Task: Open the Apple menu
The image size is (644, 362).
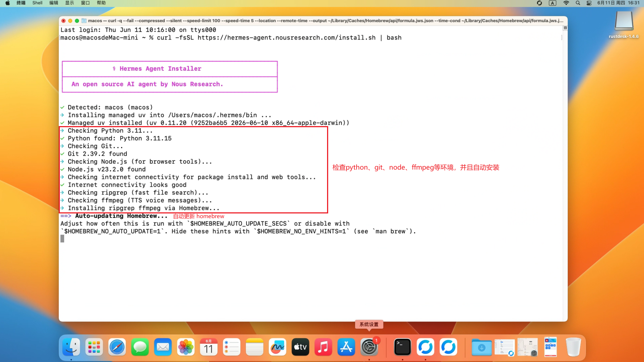Action: click(8, 3)
